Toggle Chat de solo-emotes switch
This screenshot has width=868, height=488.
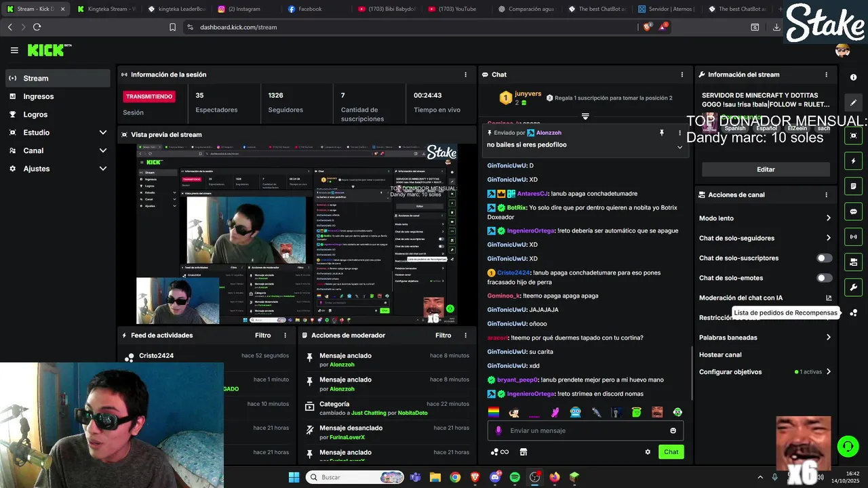click(x=824, y=278)
